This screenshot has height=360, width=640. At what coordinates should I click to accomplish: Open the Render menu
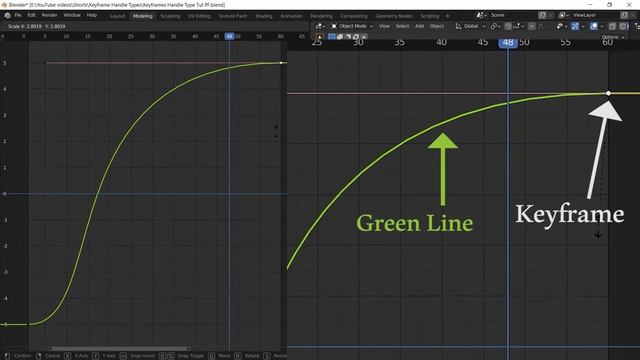click(x=49, y=15)
